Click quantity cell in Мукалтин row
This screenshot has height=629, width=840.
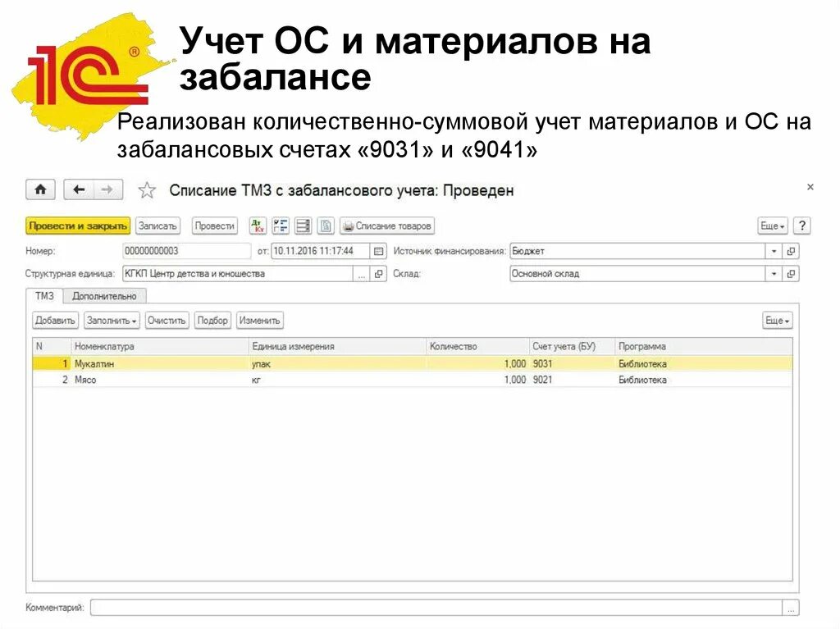point(478,364)
